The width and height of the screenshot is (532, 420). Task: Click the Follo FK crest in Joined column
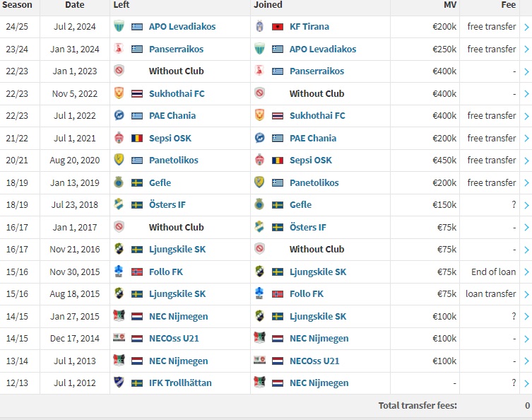tap(259, 293)
